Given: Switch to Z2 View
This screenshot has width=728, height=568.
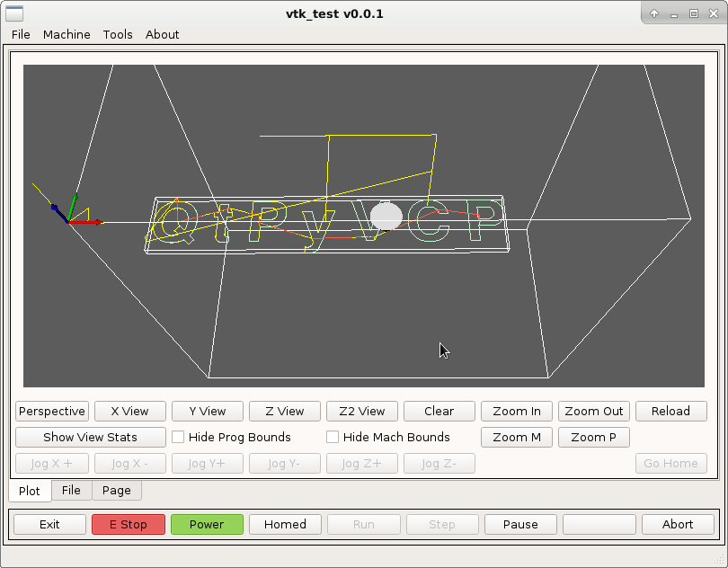Looking at the screenshot, I should coord(362,412).
